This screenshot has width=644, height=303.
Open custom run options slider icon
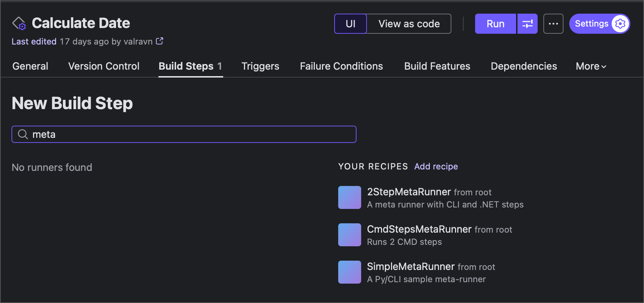[527, 24]
